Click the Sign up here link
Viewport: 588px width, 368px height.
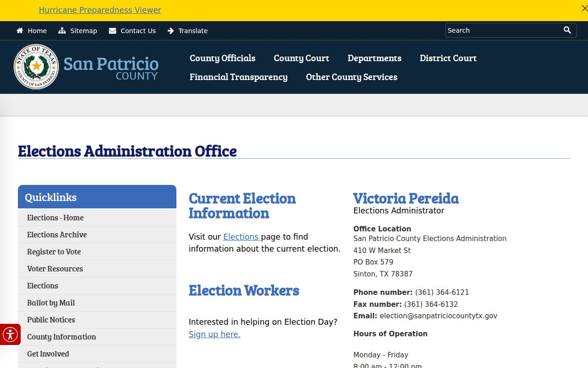click(x=215, y=334)
